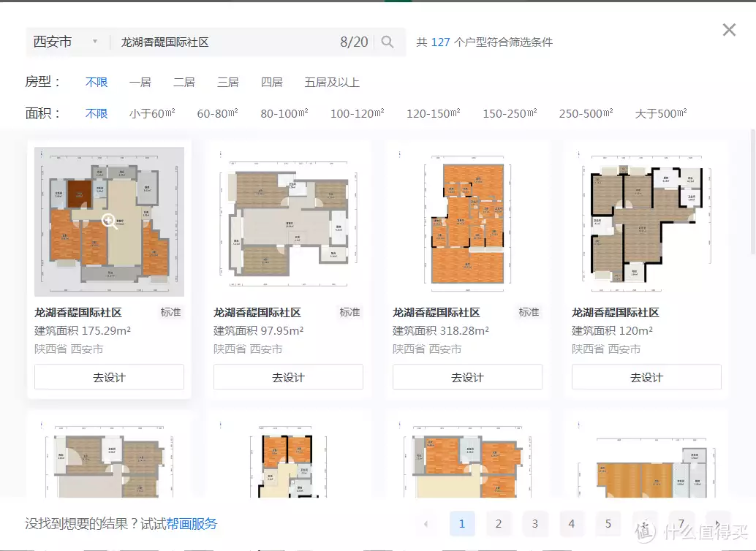Click the 标准 tag on the 318.28m² card
The image size is (756, 551).
529,312
